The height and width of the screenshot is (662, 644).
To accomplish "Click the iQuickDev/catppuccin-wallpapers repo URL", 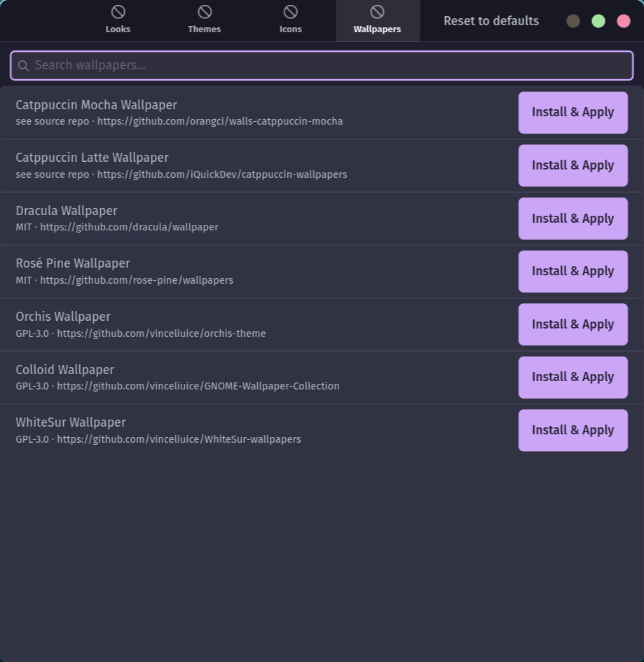I will (222, 175).
